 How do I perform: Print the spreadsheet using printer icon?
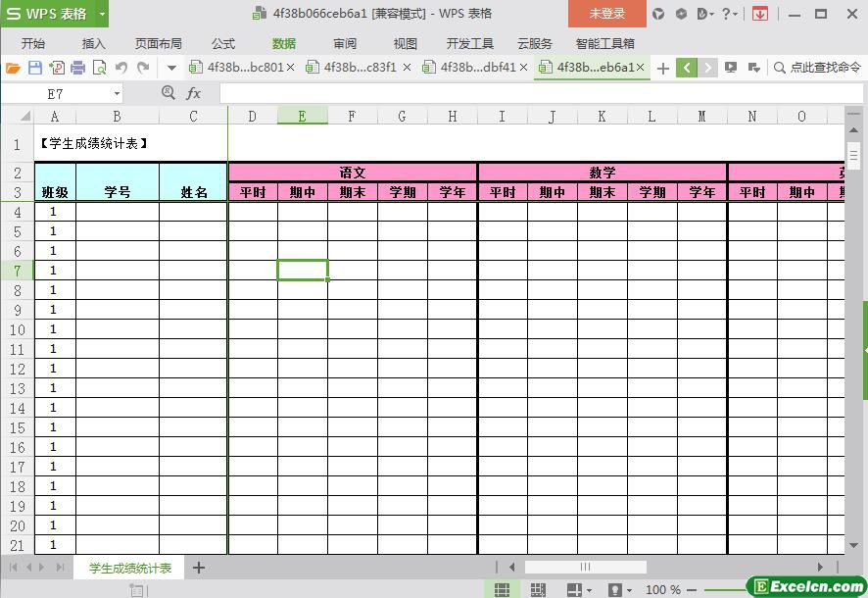tap(78, 68)
